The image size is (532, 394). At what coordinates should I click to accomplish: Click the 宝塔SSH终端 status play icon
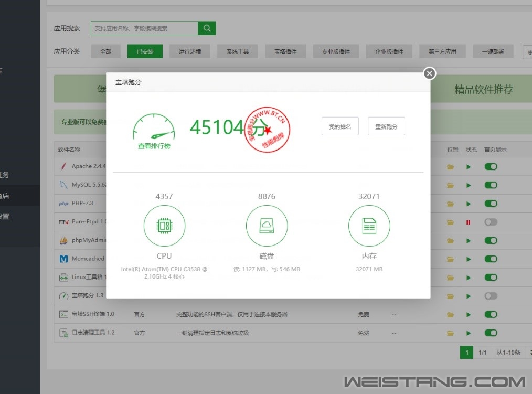click(469, 315)
